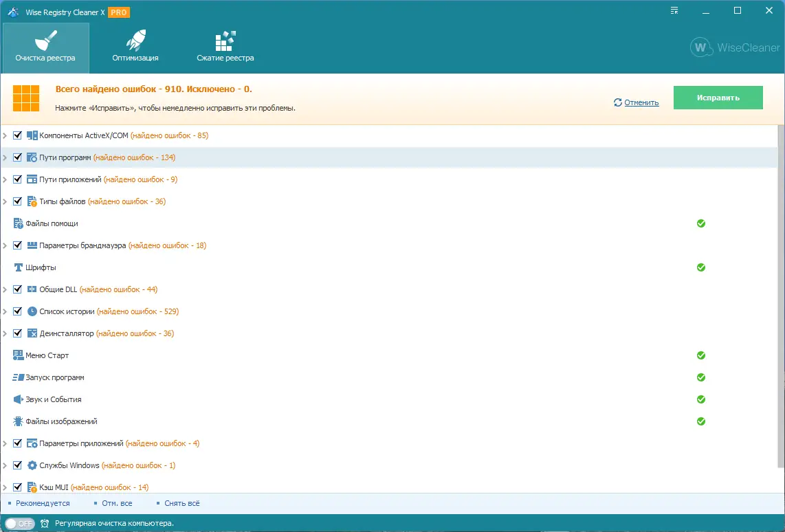Image resolution: width=785 pixels, height=532 pixels.
Task: Expand the Параметры приложений row
Action: tap(5, 443)
